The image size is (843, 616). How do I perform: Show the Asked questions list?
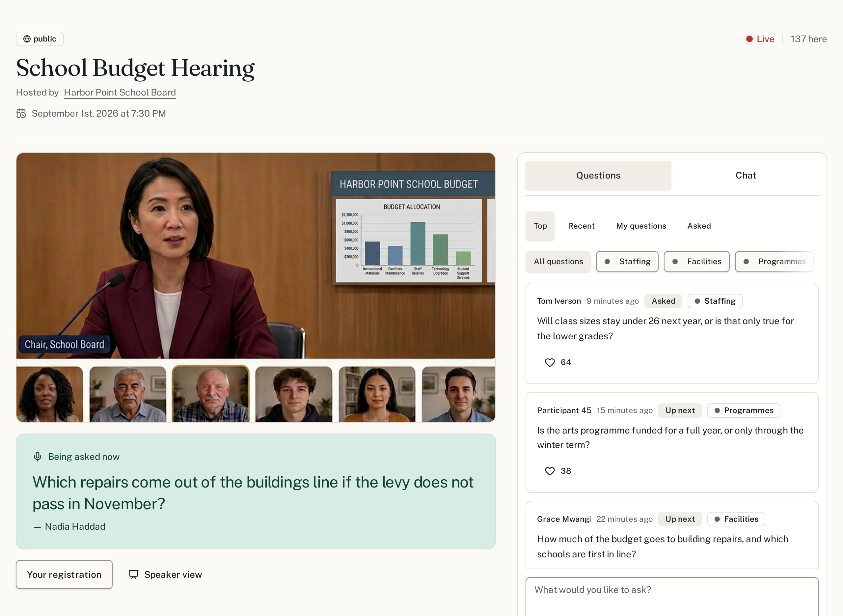(699, 226)
